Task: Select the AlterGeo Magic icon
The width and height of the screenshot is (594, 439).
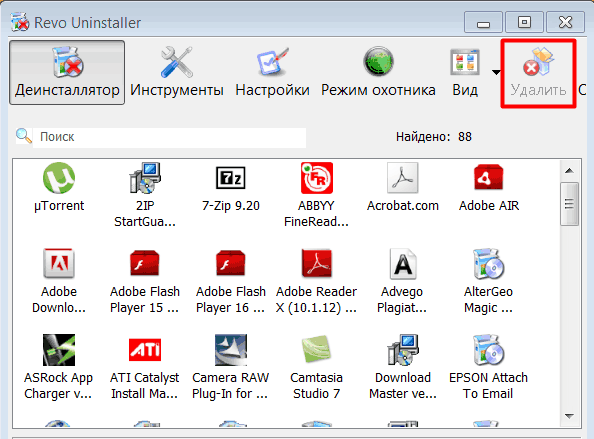Action: pyautogui.click(x=489, y=264)
